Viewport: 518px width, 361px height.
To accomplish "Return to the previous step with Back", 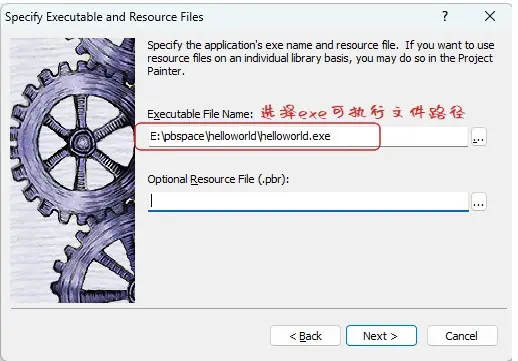I will tap(305, 336).
